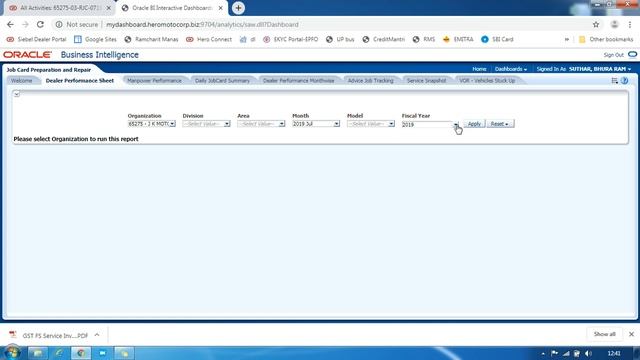Open the Windows Start menu
The height and width of the screenshot is (360, 640).
(x=12, y=353)
